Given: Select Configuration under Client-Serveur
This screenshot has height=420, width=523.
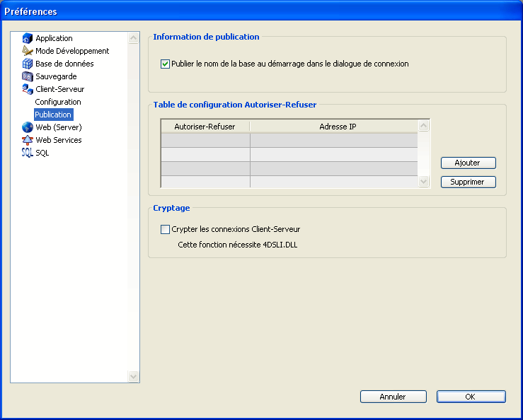Looking at the screenshot, I should click(58, 102).
